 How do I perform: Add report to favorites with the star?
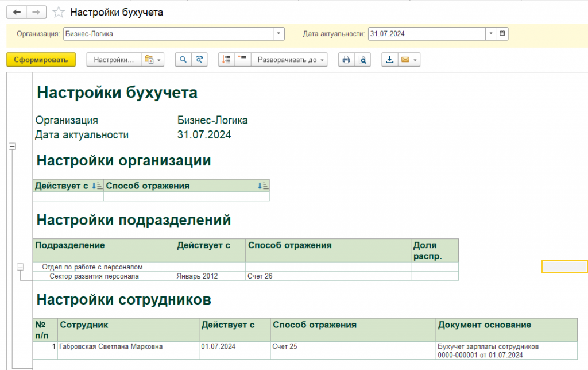58,13
